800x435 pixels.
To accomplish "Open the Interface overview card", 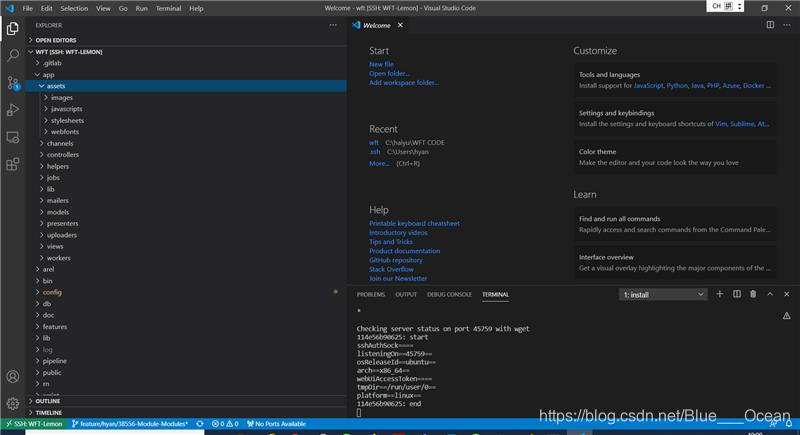I will pyautogui.click(x=674, y=263).
